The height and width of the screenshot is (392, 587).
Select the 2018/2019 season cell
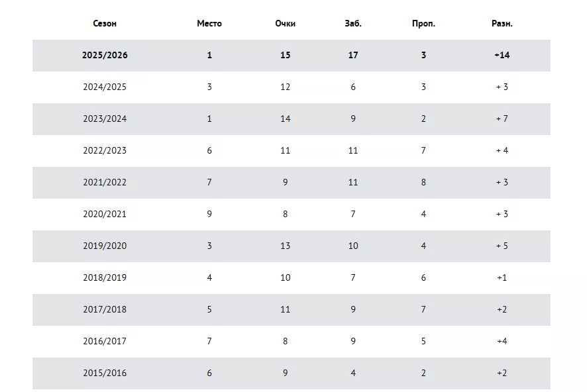(x=105, y=277)
